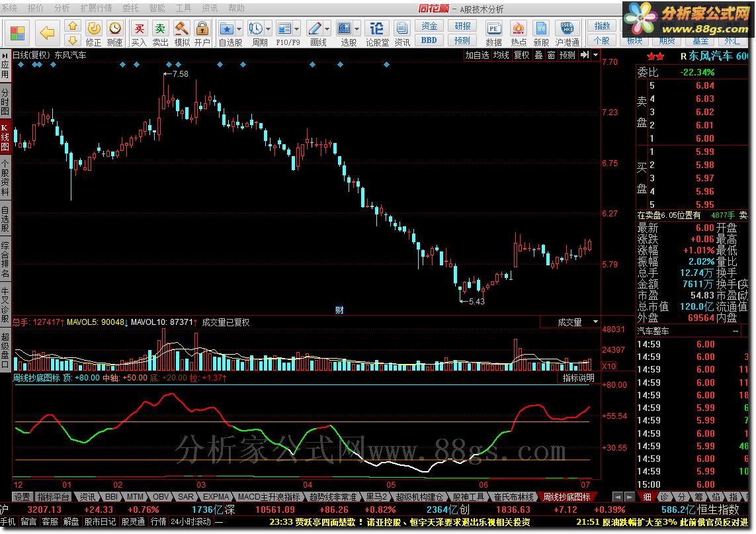756x534 pixels.
Task: Open the 买入 (buy) icon
Action: (x=139, y=33)
